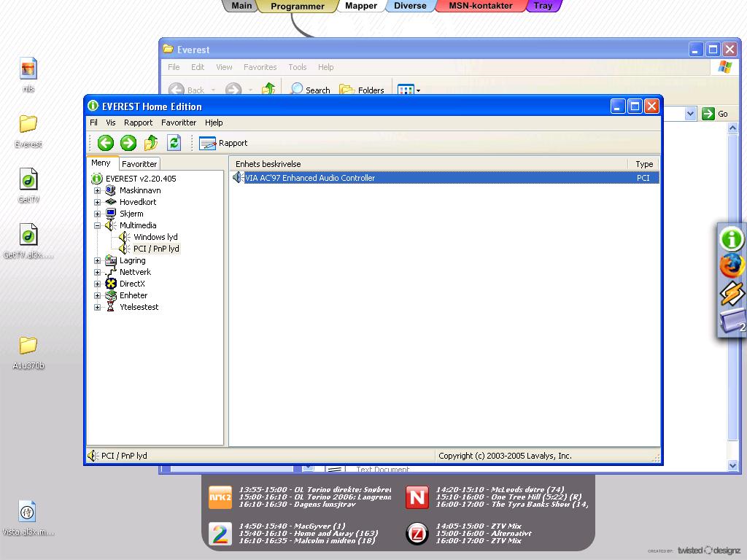This screenshot has width=747, height=560.
Task: Switch to the Meny tab
Action: tap(101, 163)
